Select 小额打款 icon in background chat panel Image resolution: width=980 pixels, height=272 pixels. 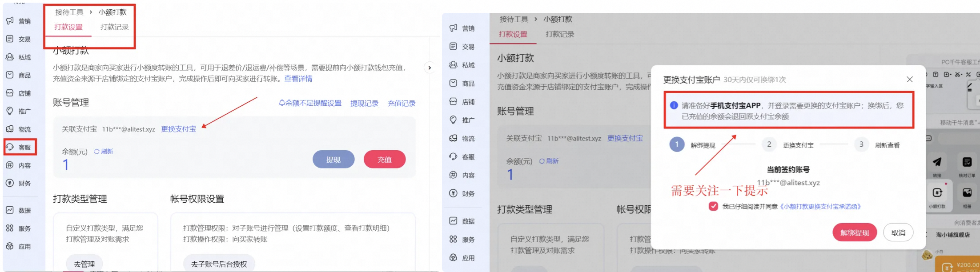pos(937,192)
